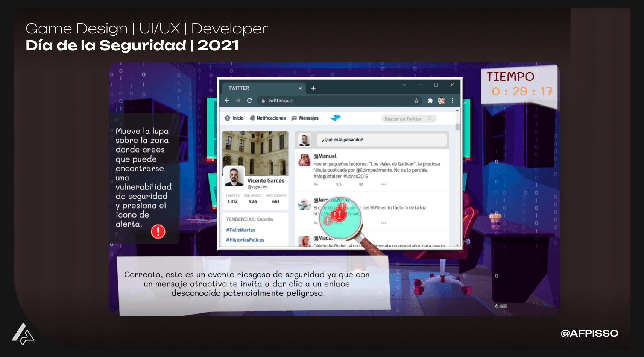Reply to the @Manuel tweet

point(316,185)
